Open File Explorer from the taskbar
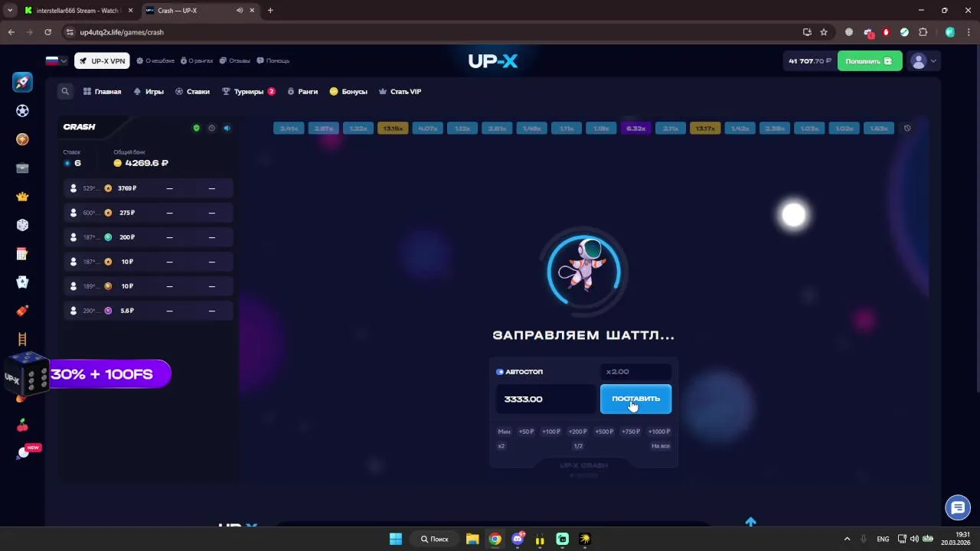 click(x=472, y=539)
